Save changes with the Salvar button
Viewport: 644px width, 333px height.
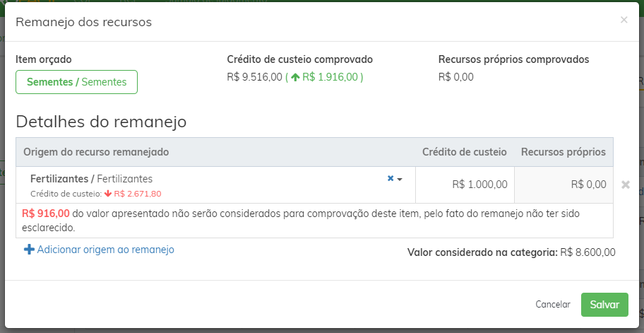(x=604, y=305)
